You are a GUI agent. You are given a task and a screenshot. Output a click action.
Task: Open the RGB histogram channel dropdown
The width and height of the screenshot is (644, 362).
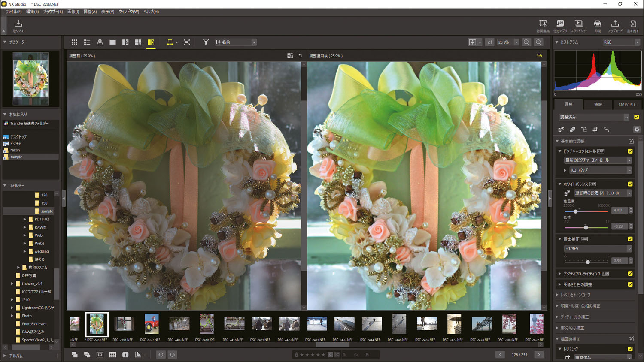pyautogui.click(x=621, y=42)
